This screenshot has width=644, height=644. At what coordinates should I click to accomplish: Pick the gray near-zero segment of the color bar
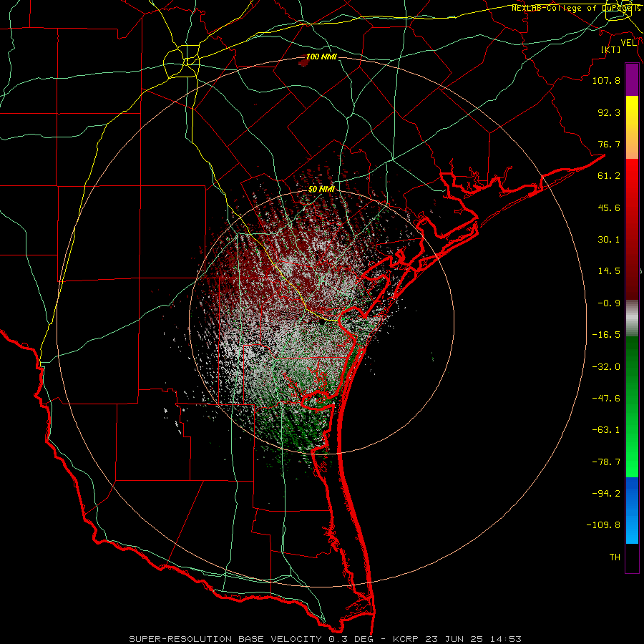click(x=632, y=318)
